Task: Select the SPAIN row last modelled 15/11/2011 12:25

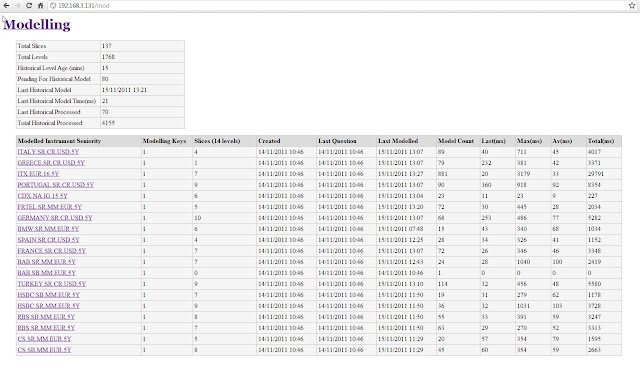Action: point(400,240)
